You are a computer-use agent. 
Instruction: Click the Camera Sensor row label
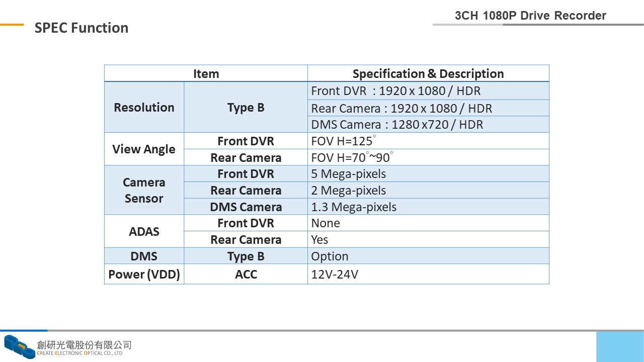click(144, 190)
